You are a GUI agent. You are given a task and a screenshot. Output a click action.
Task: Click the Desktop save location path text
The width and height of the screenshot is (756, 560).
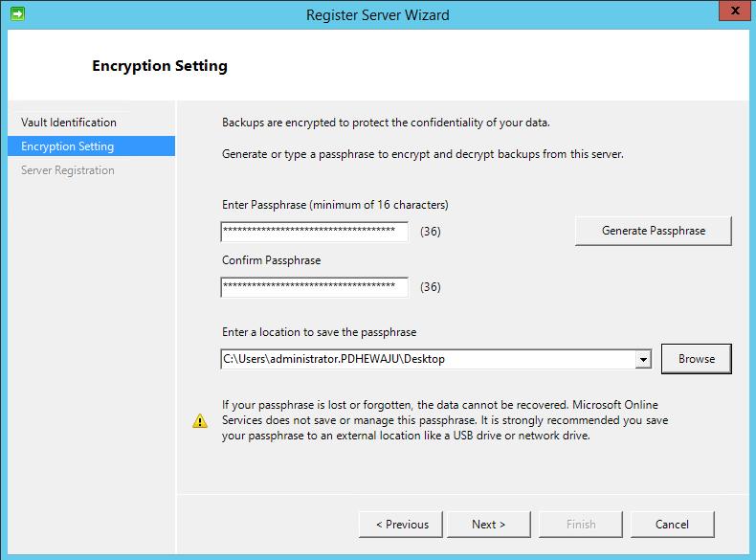pyautogui.click(x=334, y=359)
